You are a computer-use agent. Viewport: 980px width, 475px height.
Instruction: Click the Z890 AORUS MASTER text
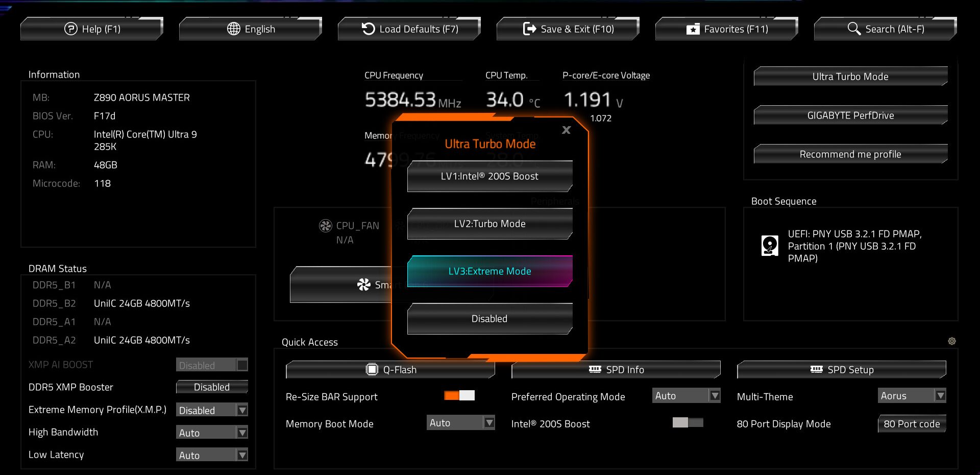142,98
